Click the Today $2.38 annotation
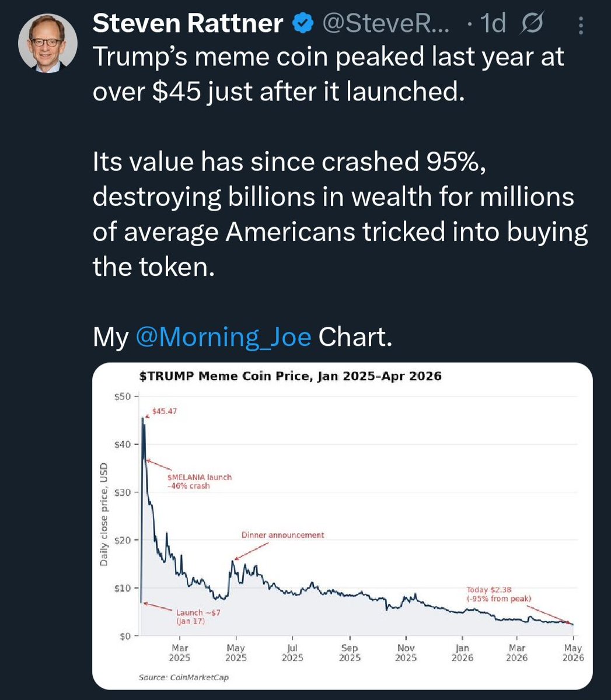 [498, 594]
